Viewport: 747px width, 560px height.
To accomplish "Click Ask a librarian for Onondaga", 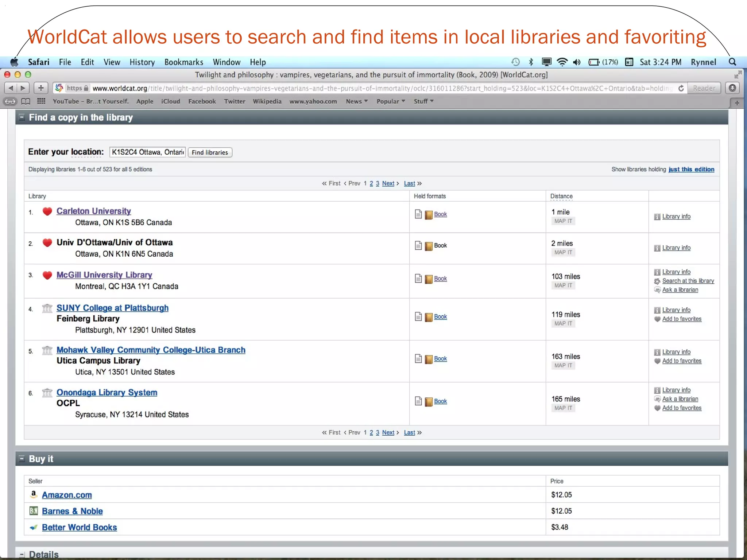I will click(x=680, y=399).
